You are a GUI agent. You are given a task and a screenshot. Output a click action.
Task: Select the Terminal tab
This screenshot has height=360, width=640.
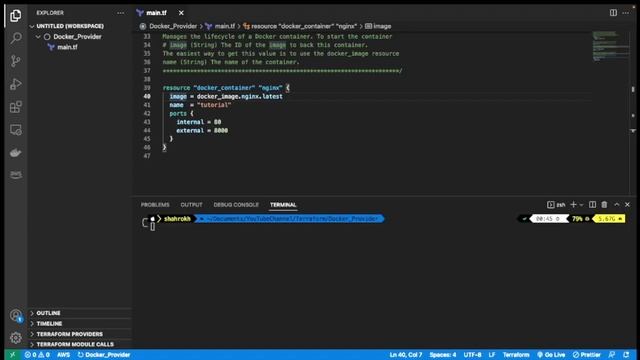[x=283, y=204]
